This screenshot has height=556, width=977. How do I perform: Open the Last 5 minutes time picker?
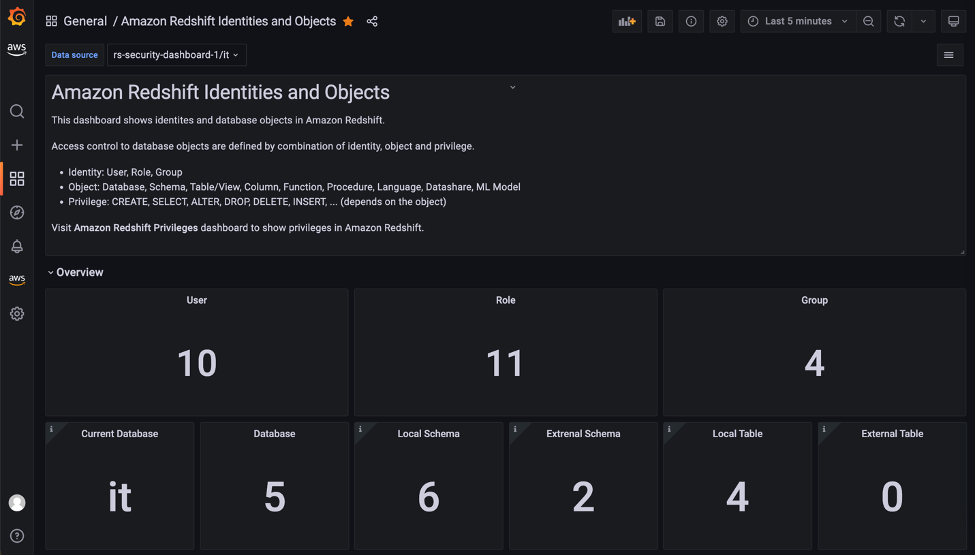point(798,21)
